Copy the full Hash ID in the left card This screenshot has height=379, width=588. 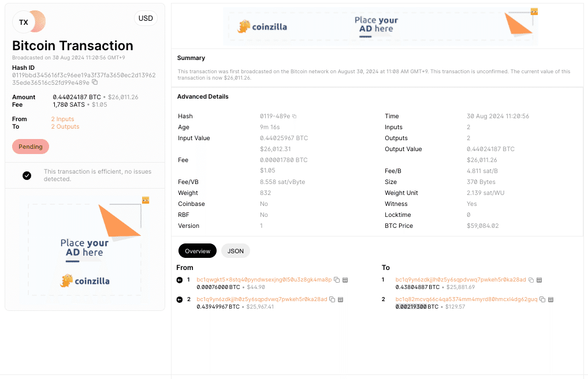coord(95,82)
